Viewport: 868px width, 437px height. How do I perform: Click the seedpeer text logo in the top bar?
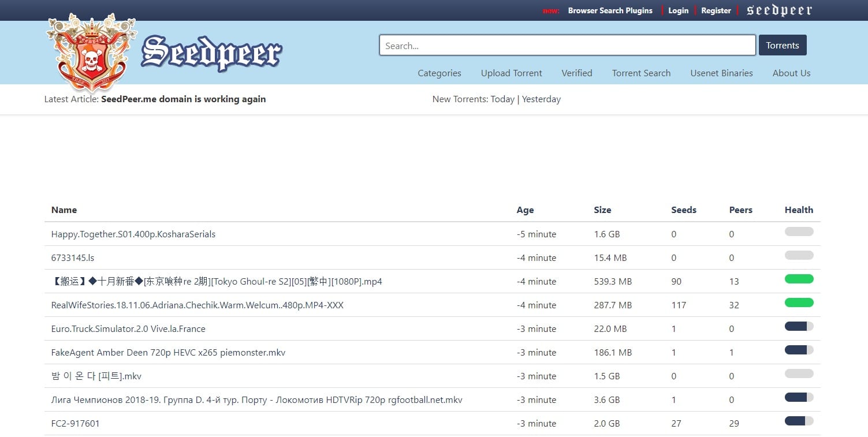[779, 10]
